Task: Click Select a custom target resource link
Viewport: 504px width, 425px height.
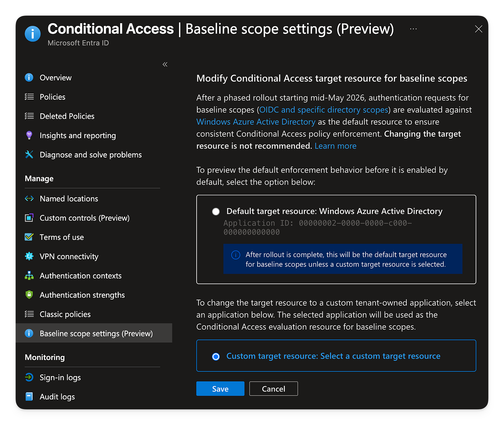Action: (380, 356)
